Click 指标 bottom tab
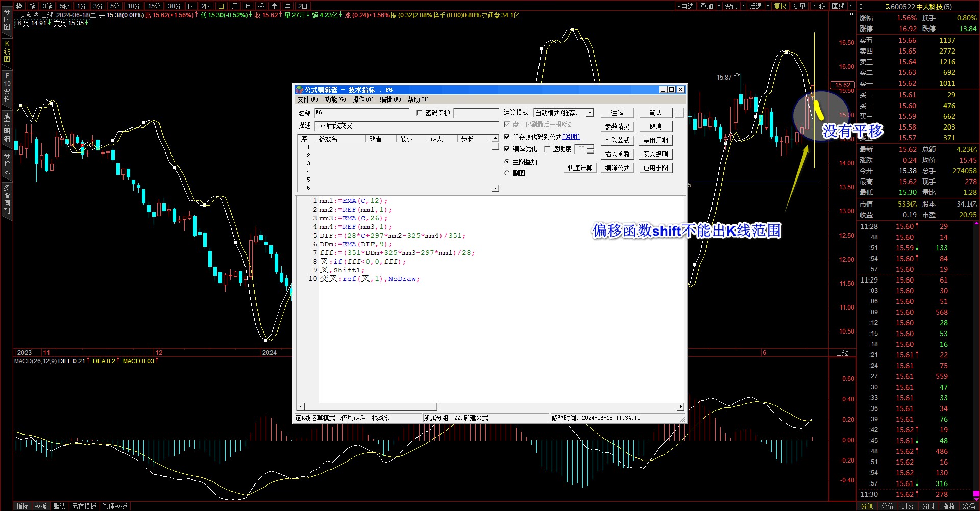 click(22, 506)
